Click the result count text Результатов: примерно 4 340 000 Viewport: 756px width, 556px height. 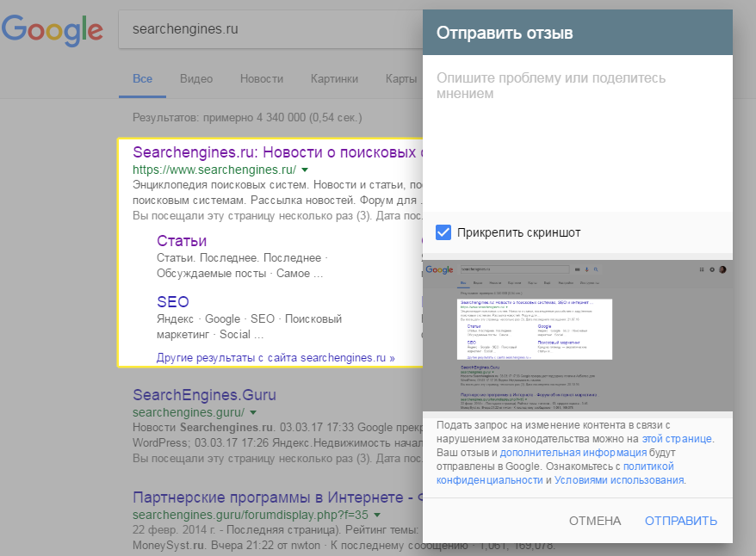click(x=247, y=118)
